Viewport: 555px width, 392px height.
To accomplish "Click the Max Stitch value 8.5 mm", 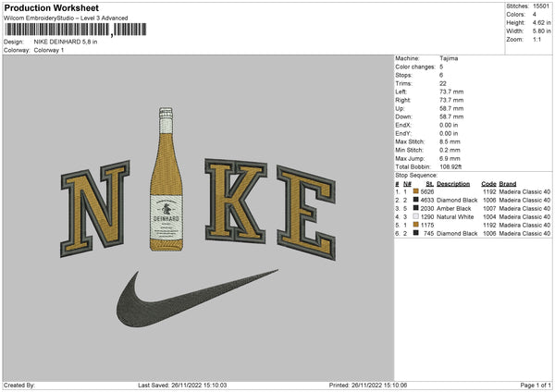I will coord(450,141).
